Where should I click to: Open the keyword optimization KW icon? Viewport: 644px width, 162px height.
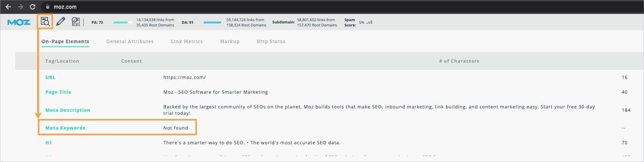tap(76, 22)
